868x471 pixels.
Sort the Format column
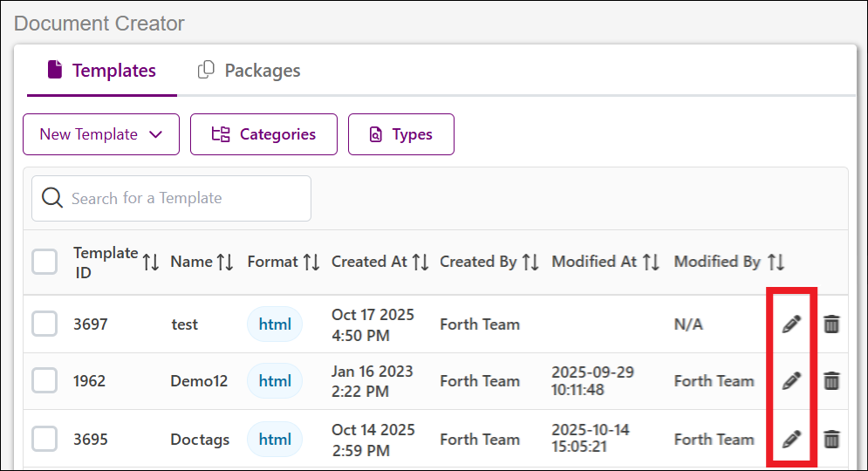pos(311,262)
